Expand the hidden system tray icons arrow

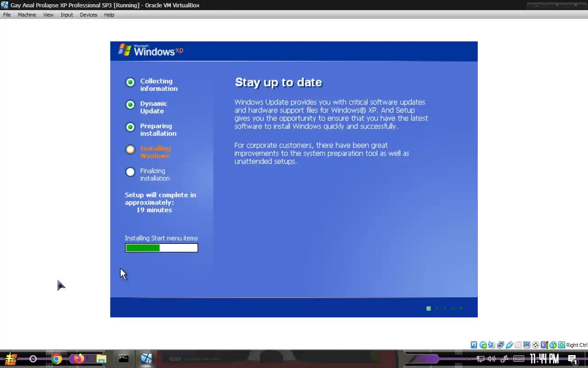[x=469, y=359]
